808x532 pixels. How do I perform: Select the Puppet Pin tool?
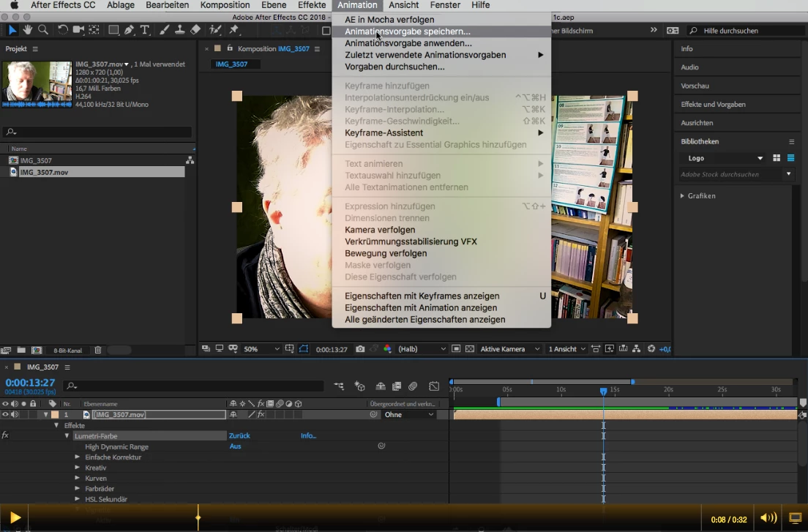click(234, 30)
